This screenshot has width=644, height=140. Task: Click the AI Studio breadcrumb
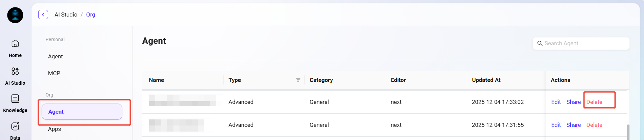tap(66, 15)
